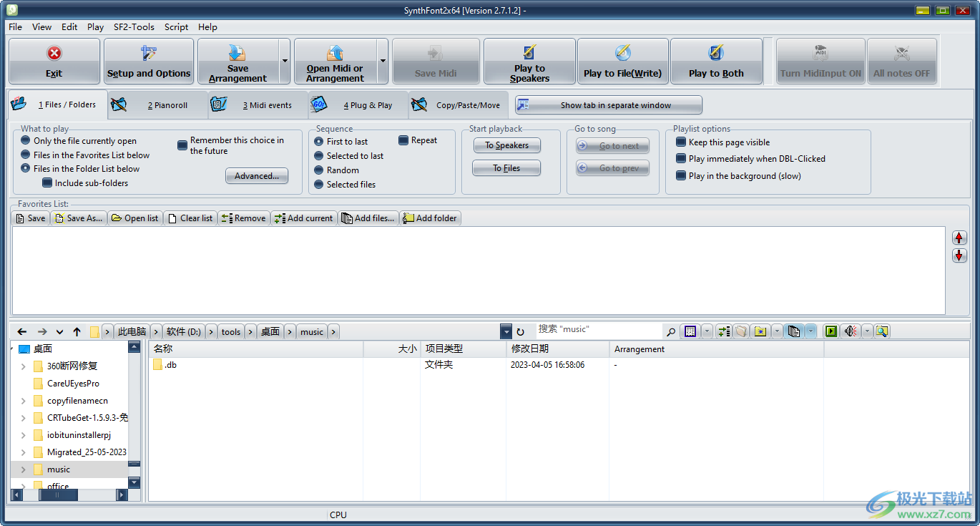Click the plain folder icon in browser toolbar
The width and height of the screenshot is (980, 526).
741,331
